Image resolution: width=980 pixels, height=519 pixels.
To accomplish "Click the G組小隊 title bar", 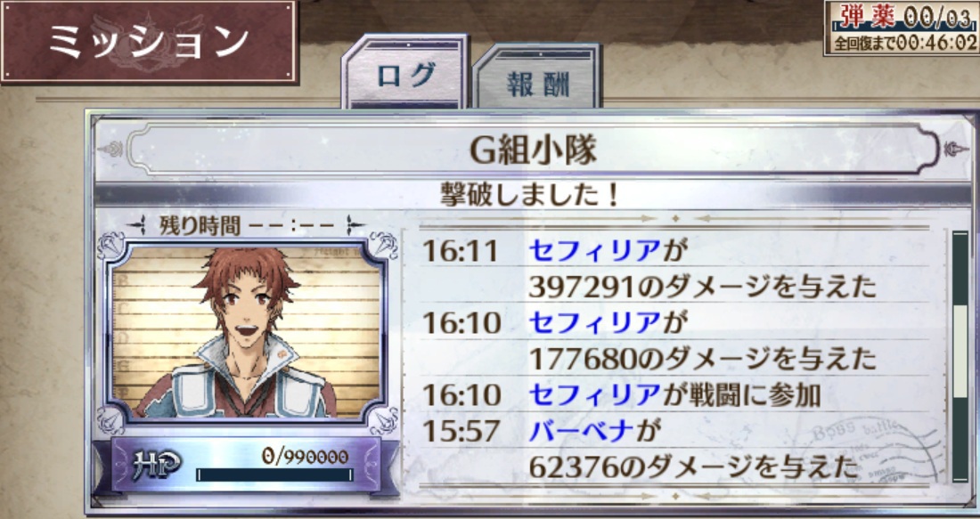I will coord(533,150).
